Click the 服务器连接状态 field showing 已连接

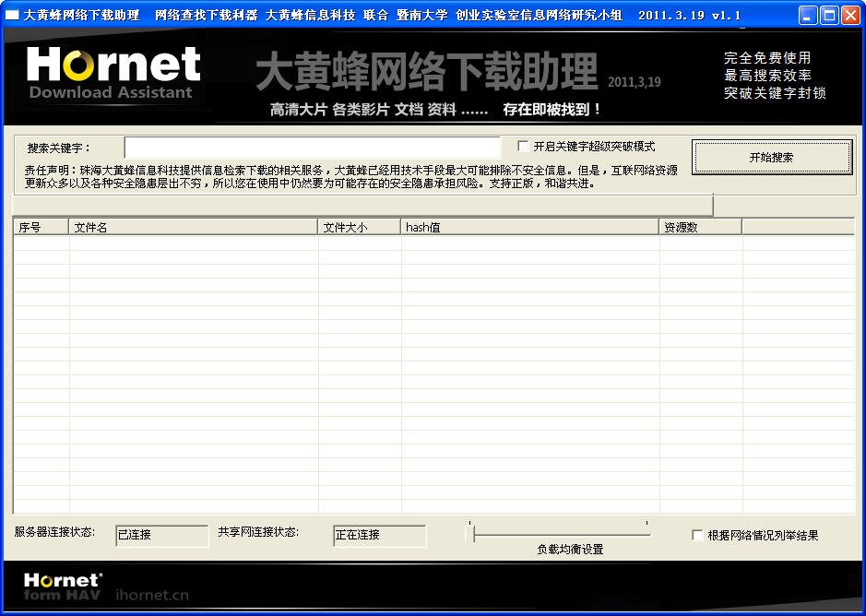(x=162, y=535)
